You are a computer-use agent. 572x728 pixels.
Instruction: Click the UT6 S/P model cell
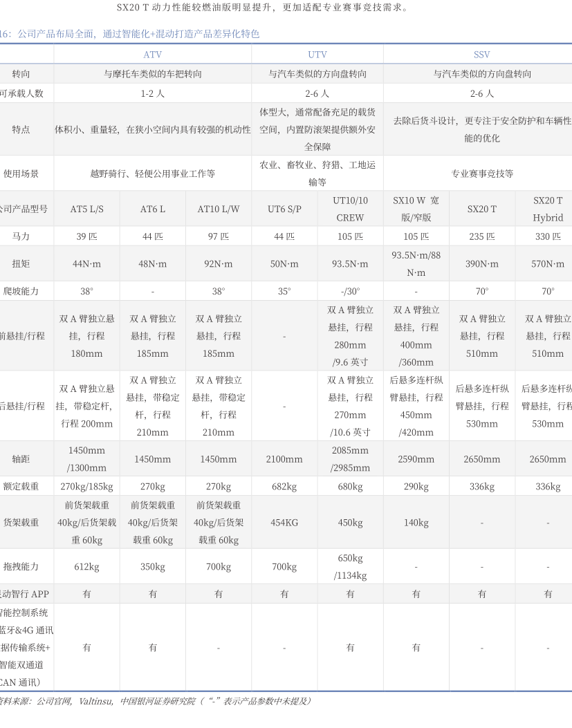click(x=284, y=209)
